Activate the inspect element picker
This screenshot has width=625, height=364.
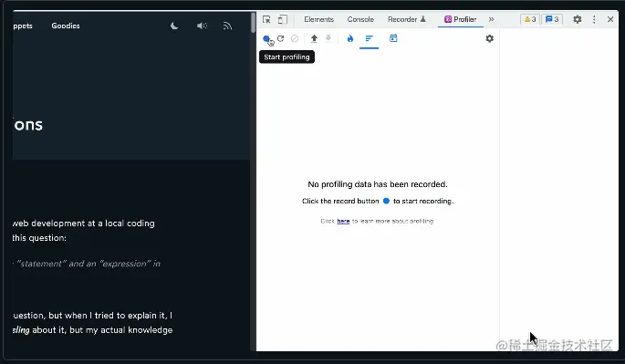click(266, 19)
